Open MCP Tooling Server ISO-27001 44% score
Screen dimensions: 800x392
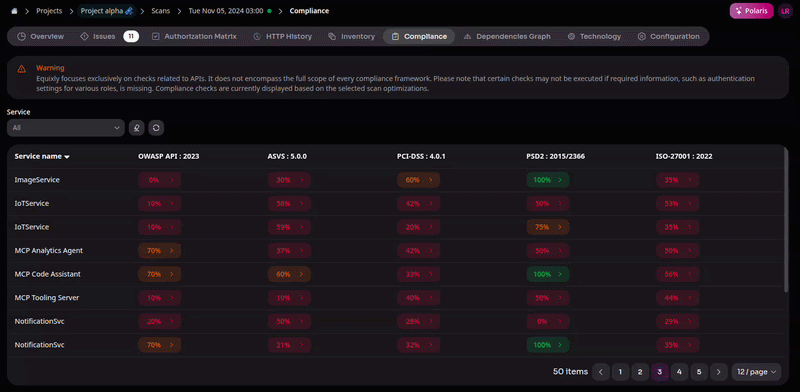[x=678, y=298]
